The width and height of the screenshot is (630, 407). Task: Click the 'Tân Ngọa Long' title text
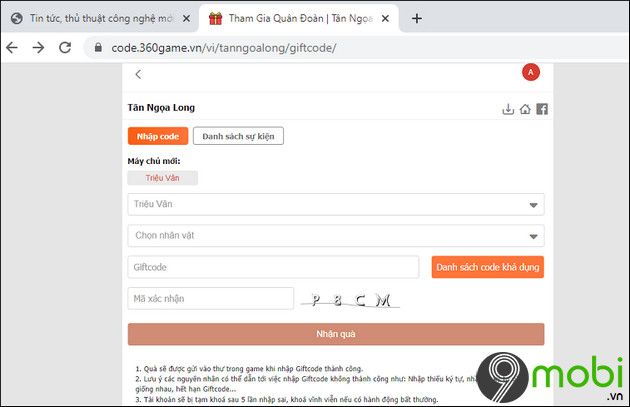161,108
